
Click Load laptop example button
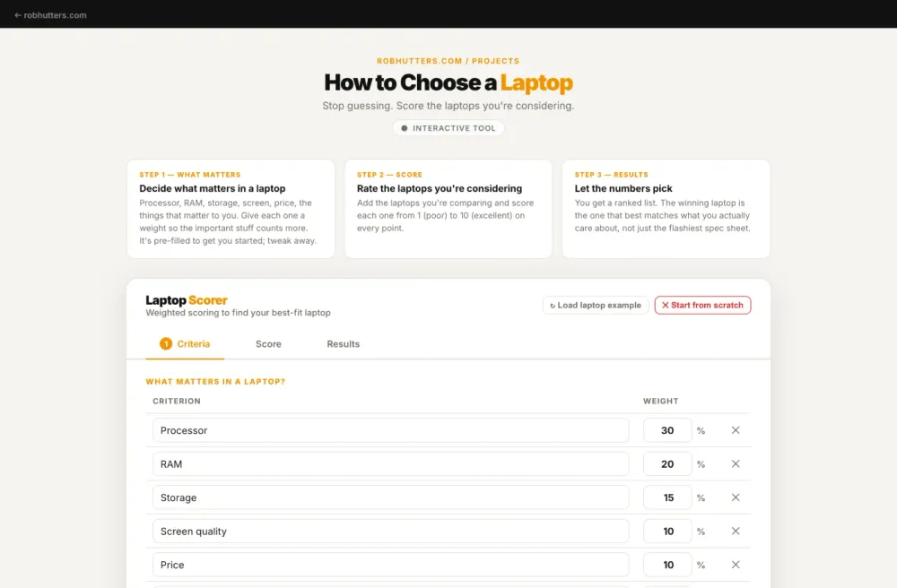pos(596,305)
